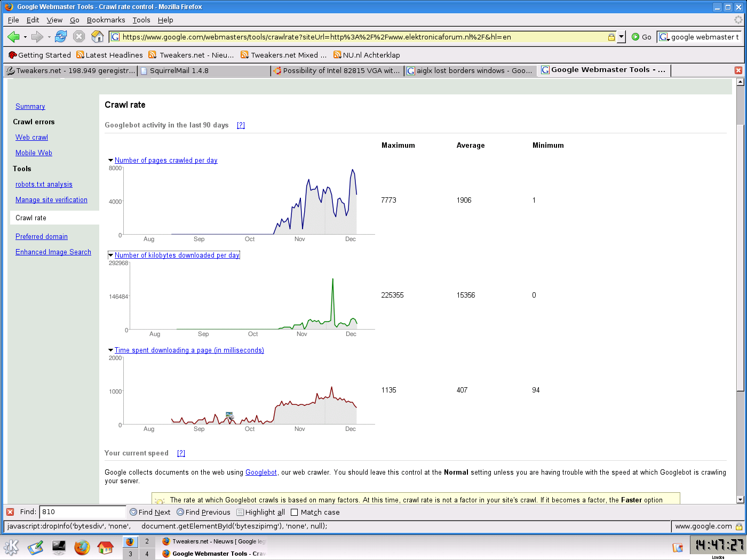Open the robots.txt analysis link

(44, 185)
